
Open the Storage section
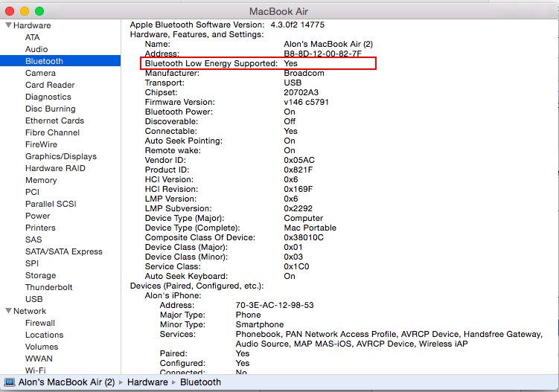pyautogui.click(x=41, y=275)
